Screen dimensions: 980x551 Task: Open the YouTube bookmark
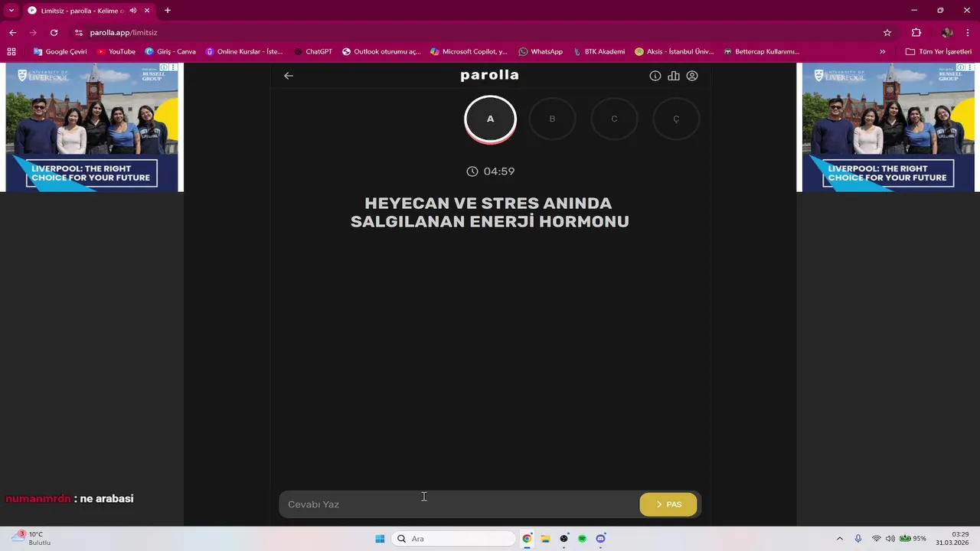[x=116, y=52]
